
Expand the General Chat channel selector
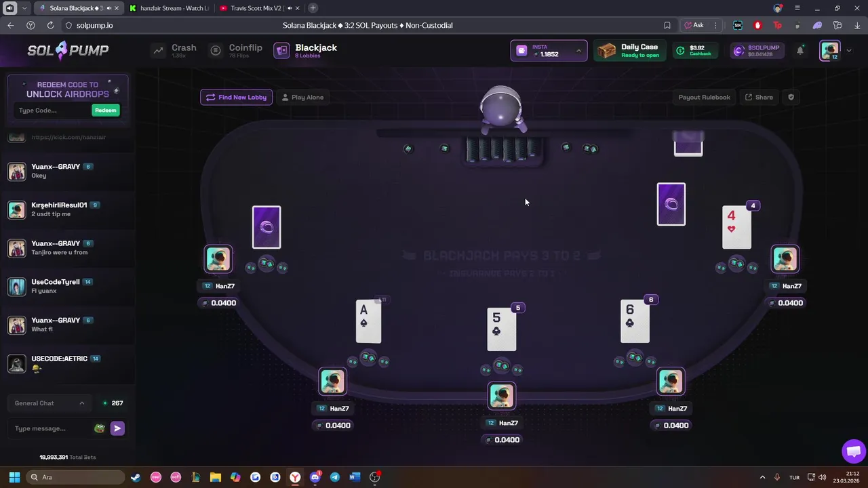click(50, 403)
